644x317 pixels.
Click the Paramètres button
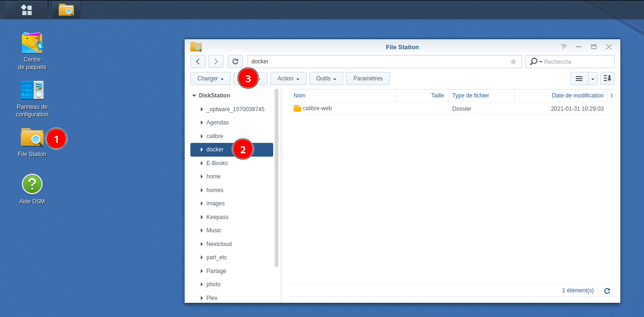[367, 79]
